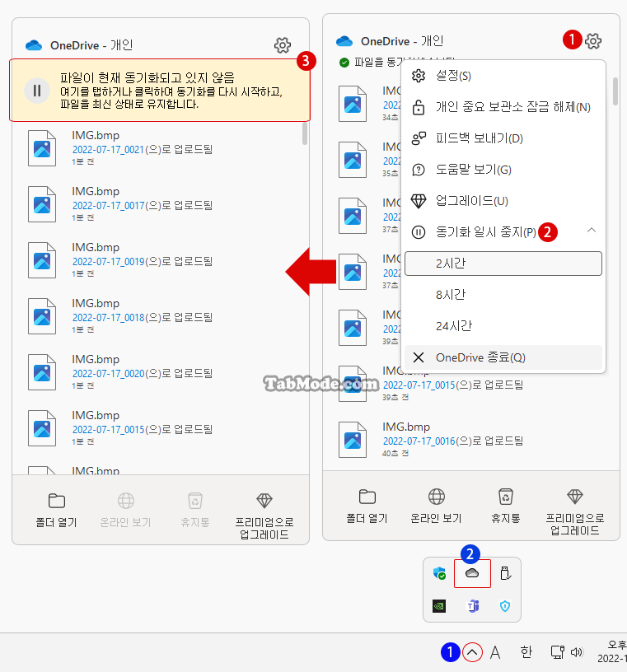627x672 pixels.
Task: Pause sync for 24시간
Action: point(503,326)
